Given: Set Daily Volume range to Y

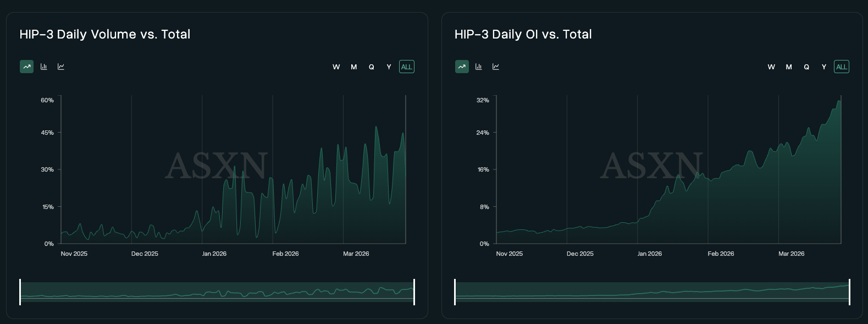Looking at the screenshot, I should [389, 67].
